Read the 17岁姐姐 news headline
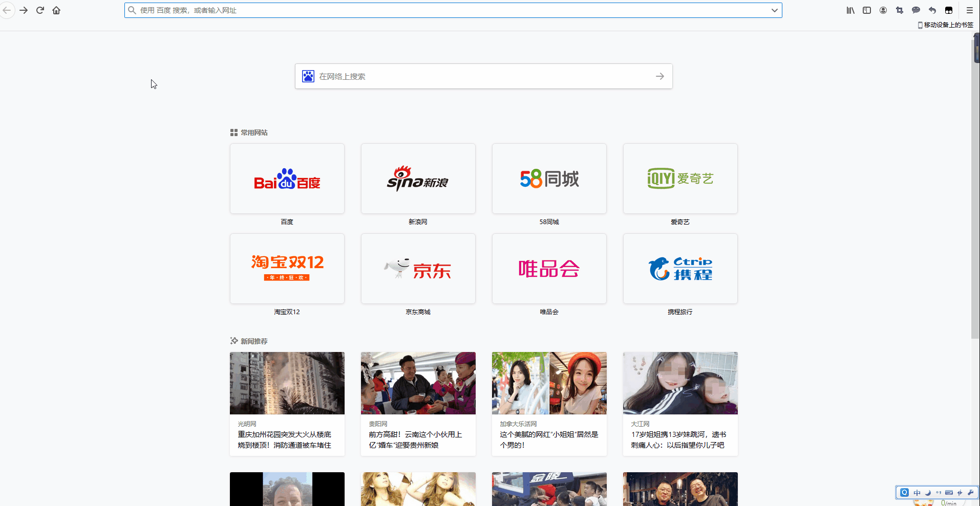 coord(679,440)
